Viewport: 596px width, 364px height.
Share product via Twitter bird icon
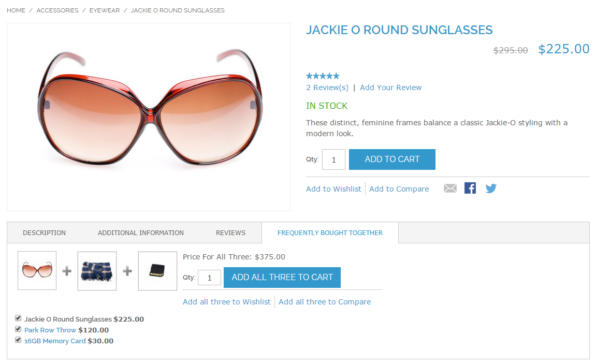[x=491, y=188]
